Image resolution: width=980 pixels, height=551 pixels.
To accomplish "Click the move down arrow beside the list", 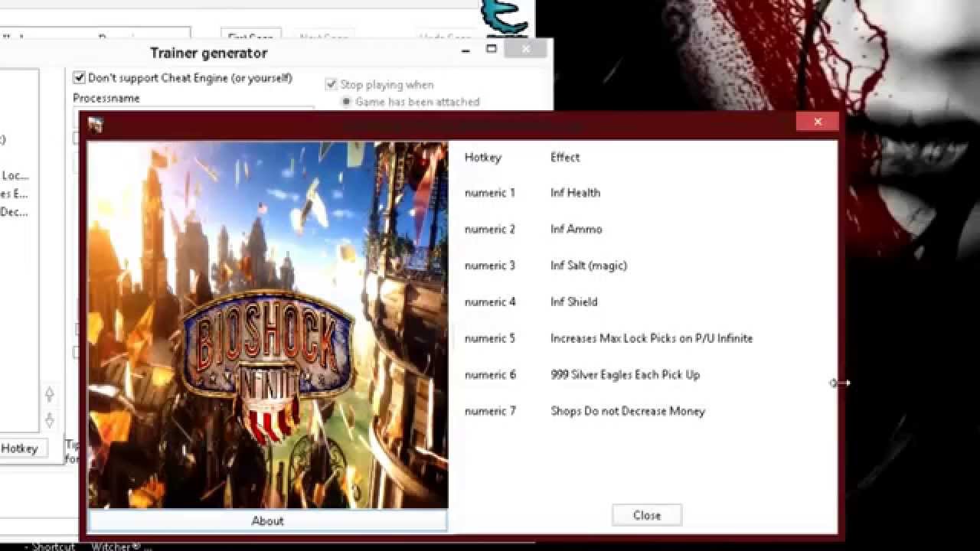I will click(50, 420).
